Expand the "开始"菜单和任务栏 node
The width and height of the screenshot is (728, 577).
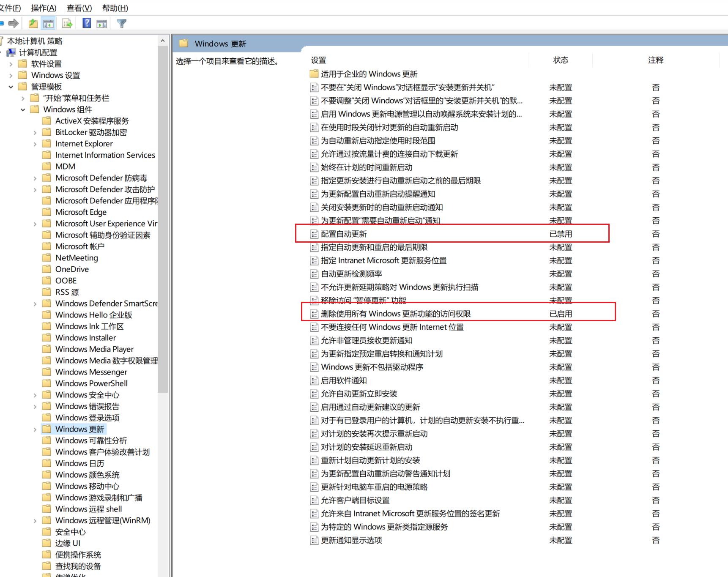[23, 98]
